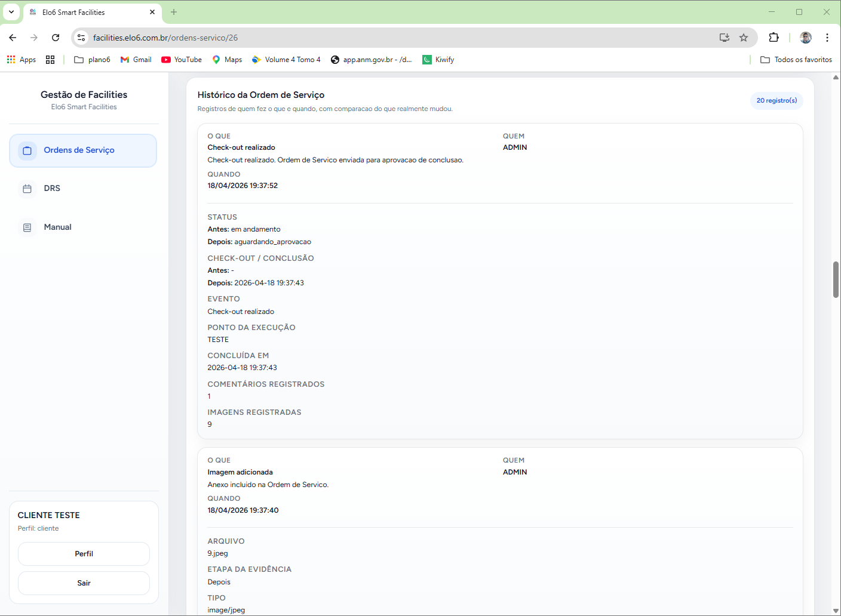Click the text Check-out realizado under O QUE

(x=241, y=147)
